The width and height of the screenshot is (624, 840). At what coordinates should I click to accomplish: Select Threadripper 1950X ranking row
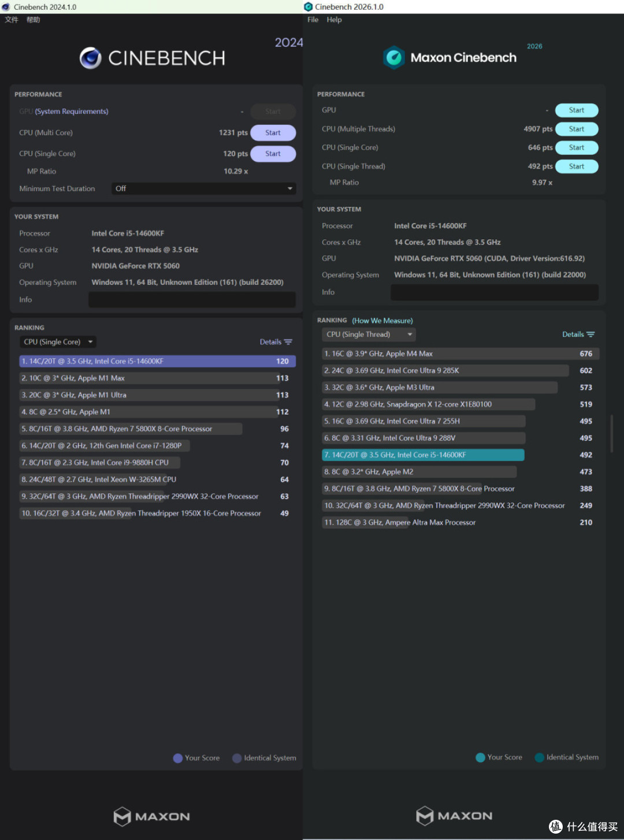tap(158, 513)
